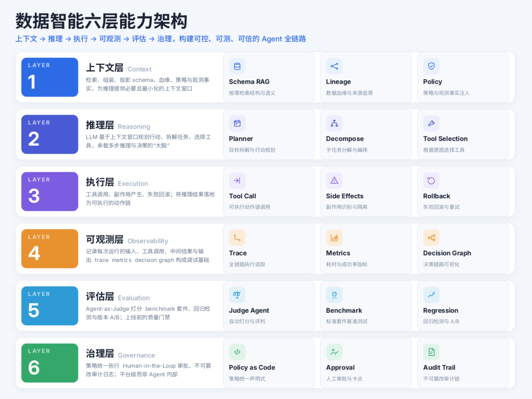
Task: Click the Tool Selection wrench icon
Action: 431,123
